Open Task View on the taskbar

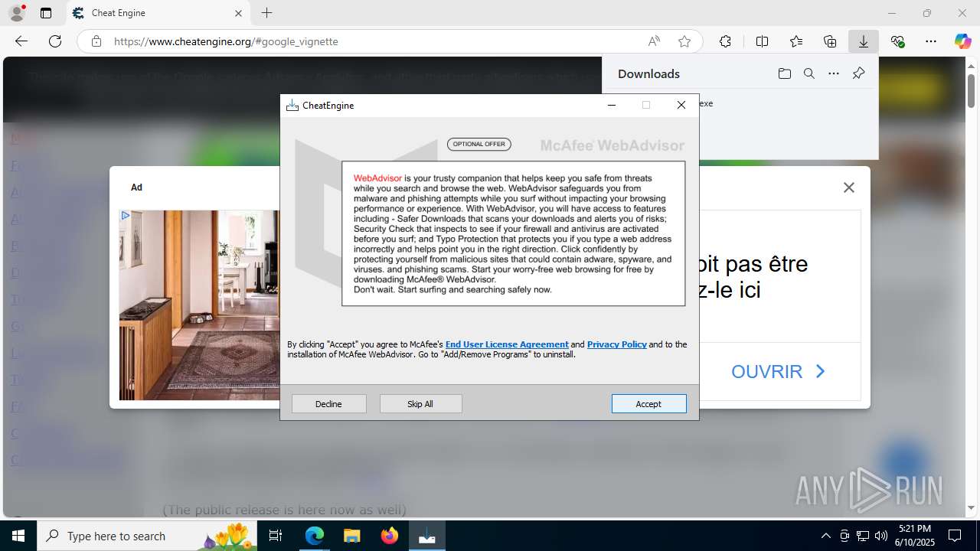(x=276, y=536)
